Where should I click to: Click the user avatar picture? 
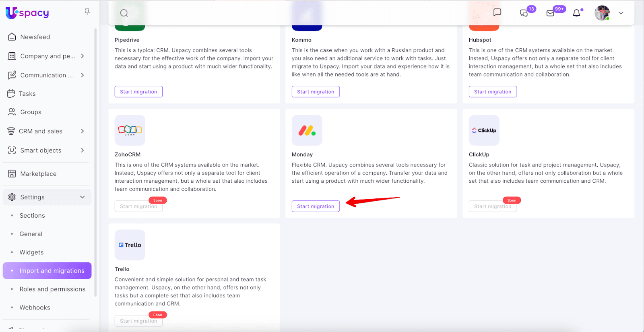point(602,13)
